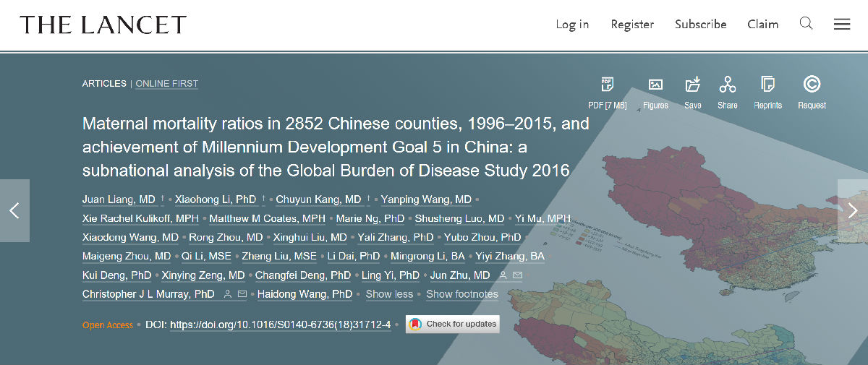Screen dimensions: 868x365
Task: Open the Figures icon
Action: 656,85
